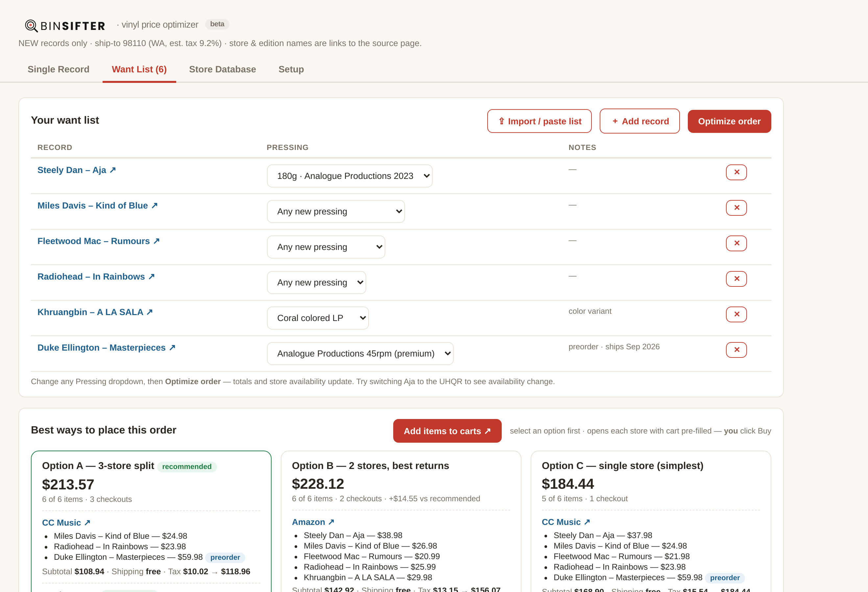The height and width of the screenshot is (592, 868).
Task: Open Fleetwood Mac – Rumours link
Action: point(99,241)
